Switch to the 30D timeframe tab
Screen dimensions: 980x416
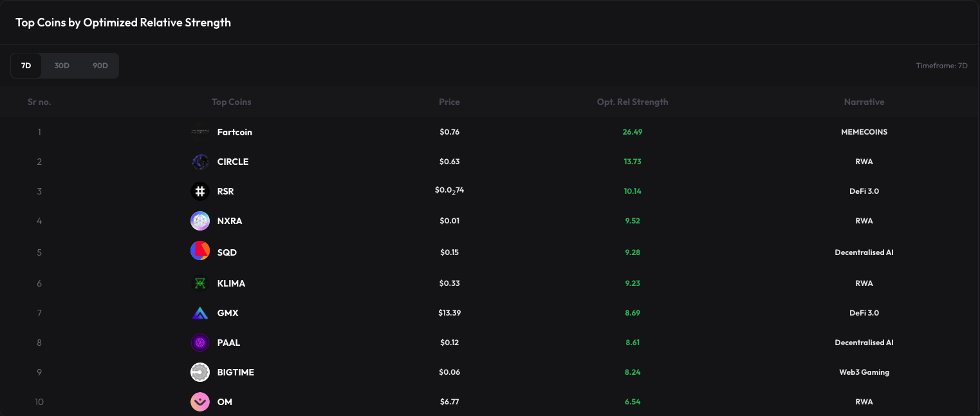point(61,65)
